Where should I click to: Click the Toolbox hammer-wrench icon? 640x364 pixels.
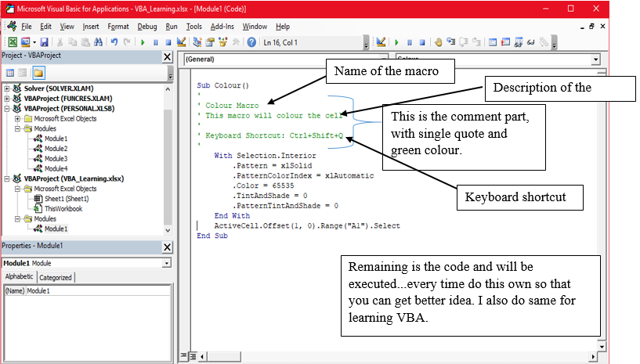[236, 42]
